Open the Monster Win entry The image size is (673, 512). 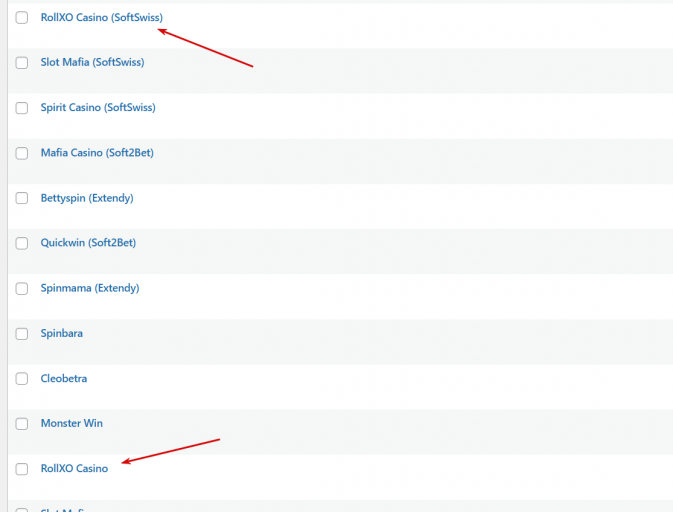coord(72,423)
